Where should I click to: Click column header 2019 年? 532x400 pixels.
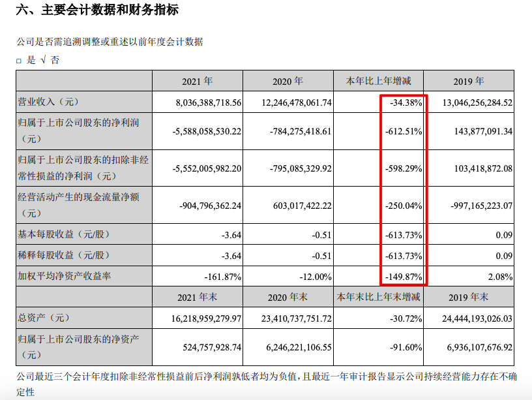tap(469, 82)
